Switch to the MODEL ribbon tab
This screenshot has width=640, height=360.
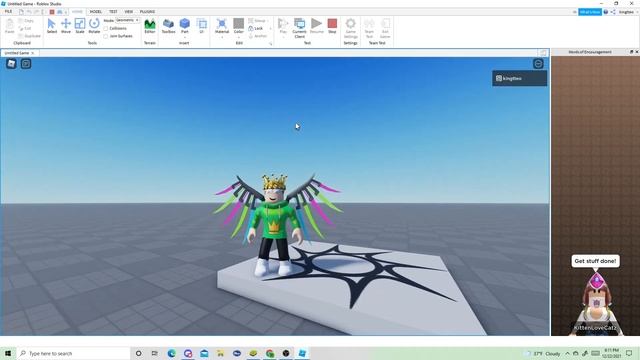point(96,12)
